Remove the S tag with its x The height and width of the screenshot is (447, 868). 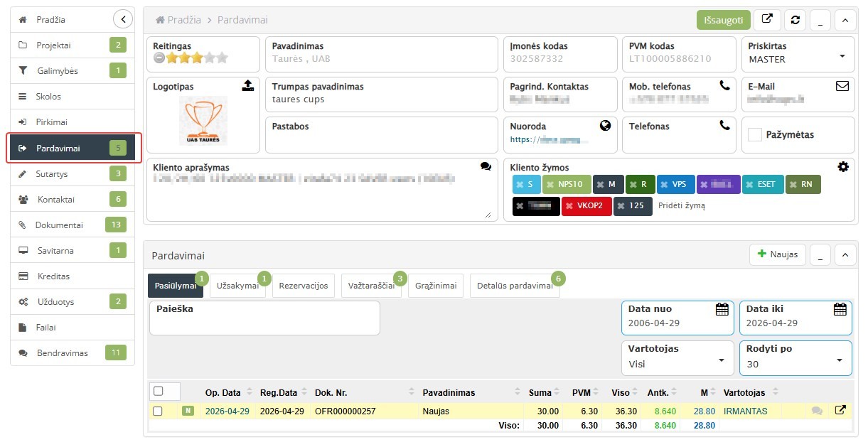pos(520,184)
